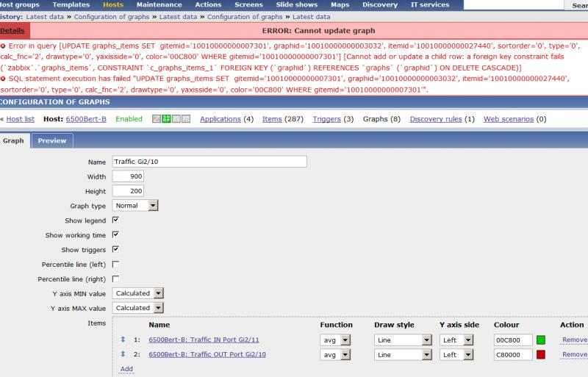Image resolution: width=588 pixels, height=377 pixels.
Task: Open the Templates menu
Action: point(71,5)
